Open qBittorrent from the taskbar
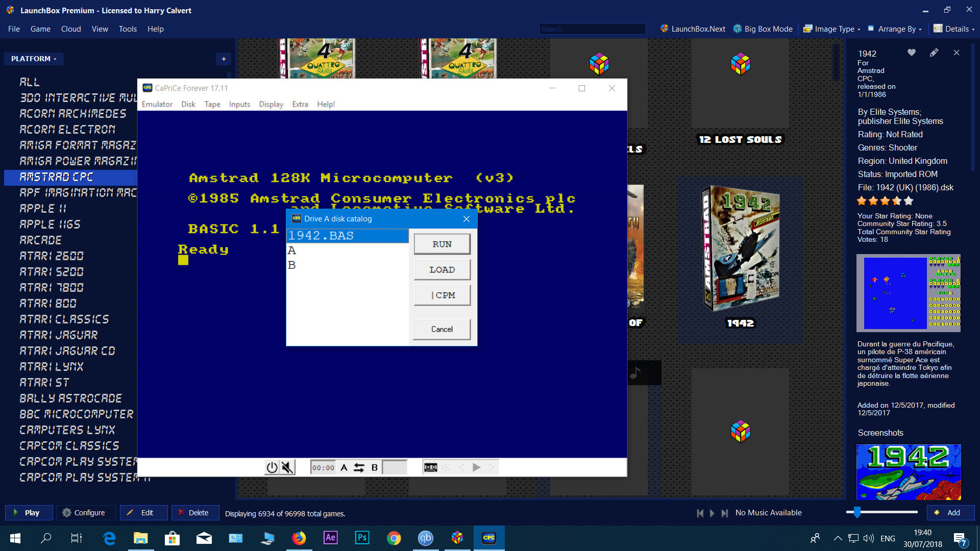Viewport: 980px width, 551px height. (x=426, y=538)
